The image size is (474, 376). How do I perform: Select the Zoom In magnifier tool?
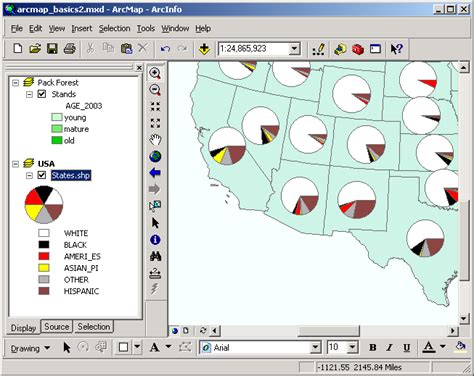pyautogui.click(x=155, y=73)
